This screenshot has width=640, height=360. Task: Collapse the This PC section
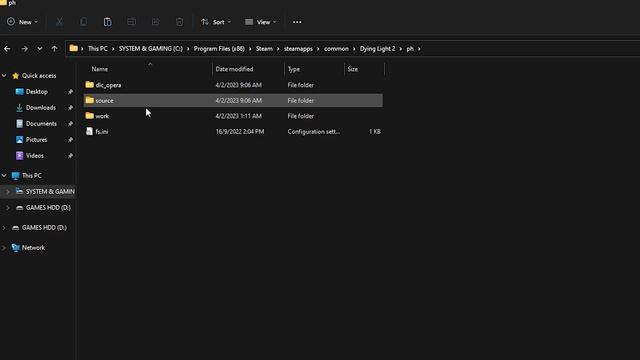click(x=4, y=176)
